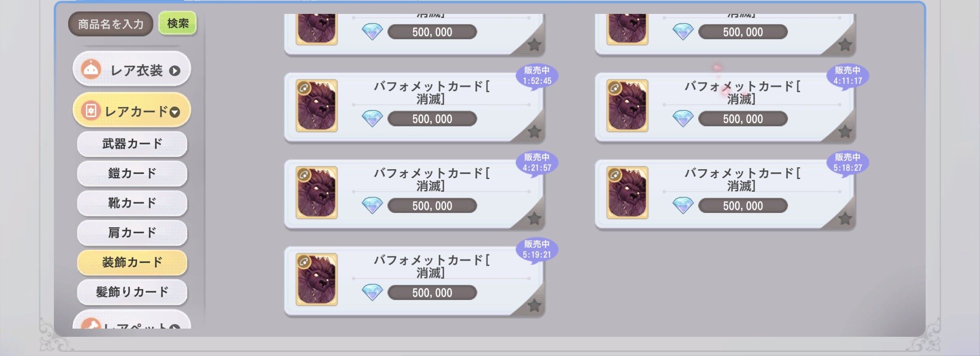Collapse the レアカード category arrow
This screenshot has height=356, width=980.
coord(175,112)
